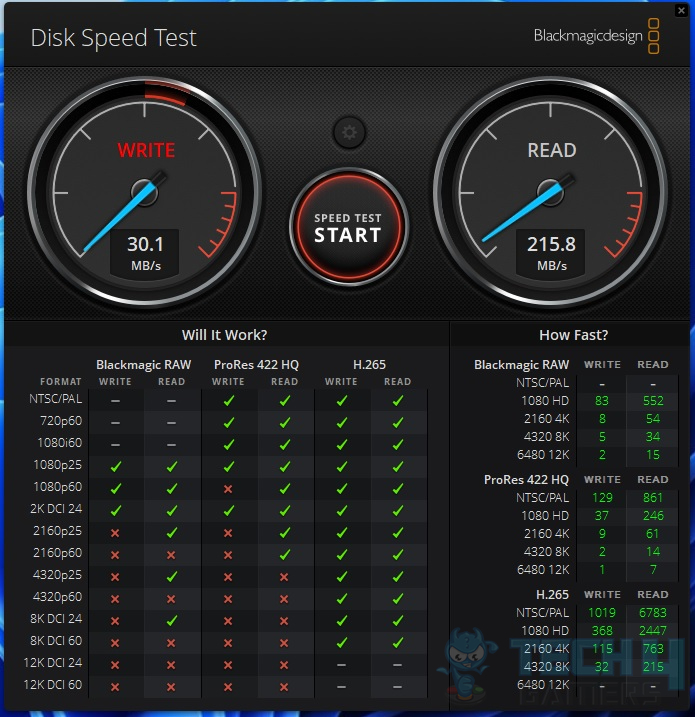This screenshot has width=695, height=717.
Task: Click the 12K DCI 24 format label
Action: (x=53, y=662)
